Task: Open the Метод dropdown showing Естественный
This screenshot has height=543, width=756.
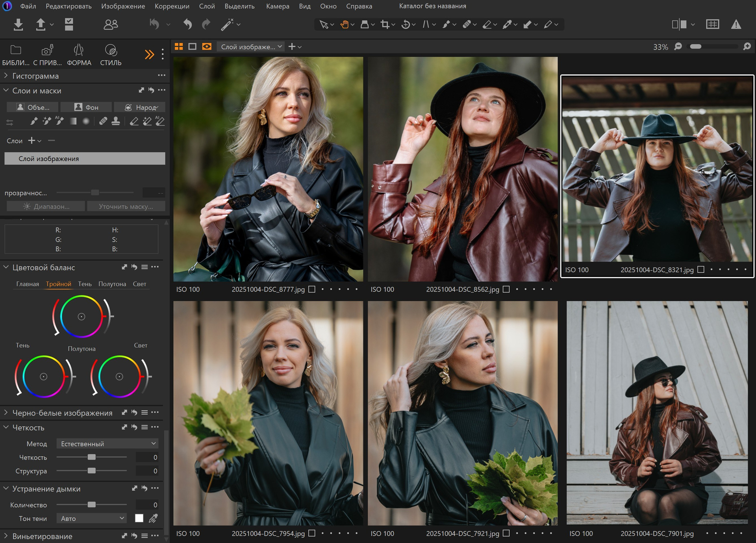Action: pyautogui.click(x=107, y=444)
